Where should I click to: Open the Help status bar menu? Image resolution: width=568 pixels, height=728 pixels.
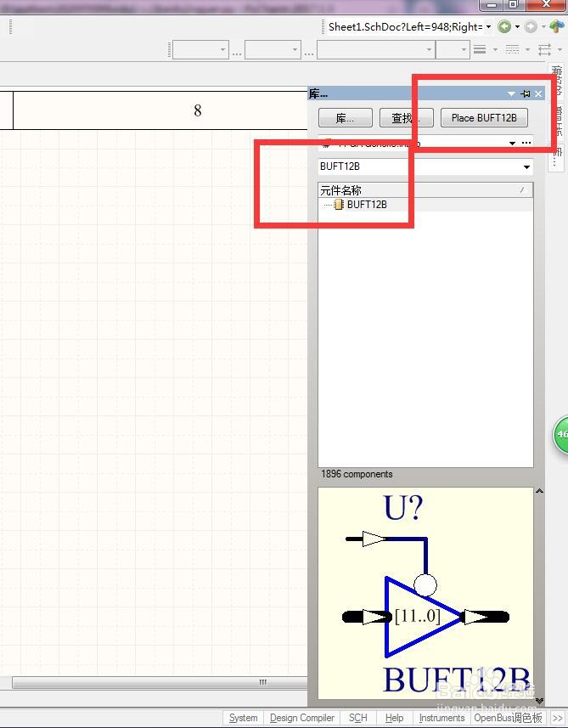tap(395, 718)
